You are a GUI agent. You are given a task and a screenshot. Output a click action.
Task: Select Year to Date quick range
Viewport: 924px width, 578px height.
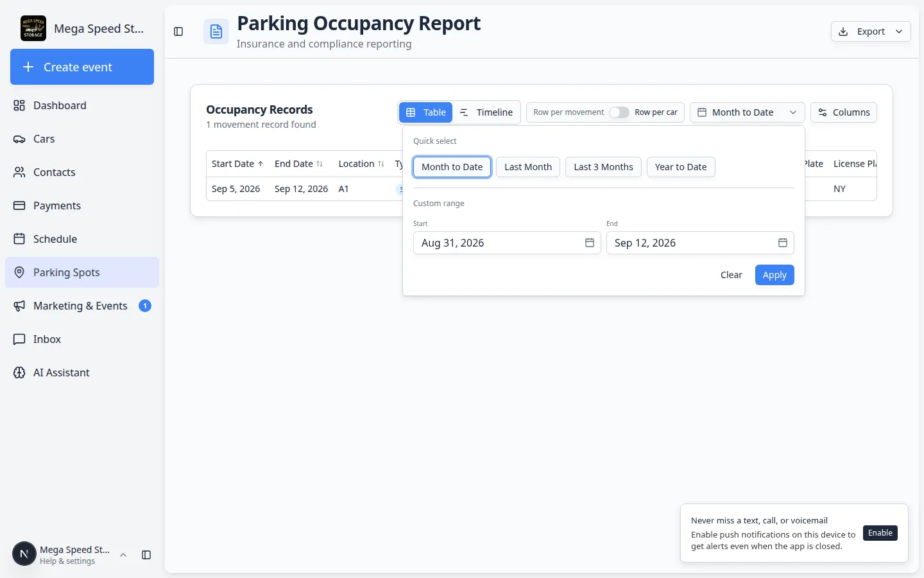pos(681,167)
